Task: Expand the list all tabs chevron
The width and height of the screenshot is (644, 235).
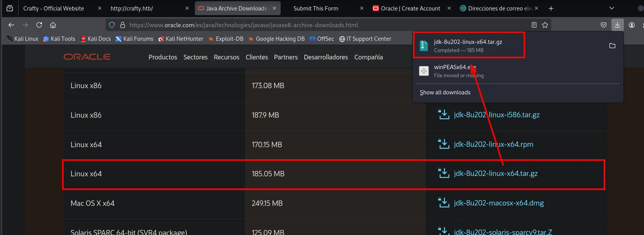Action: 612,8
